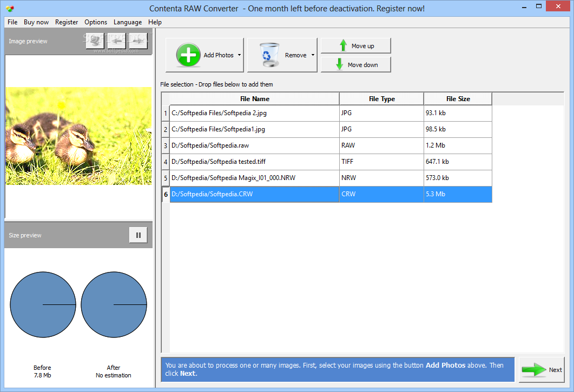
Task: Expand the Remove dropdown arrow
Action: coord(313,55)
